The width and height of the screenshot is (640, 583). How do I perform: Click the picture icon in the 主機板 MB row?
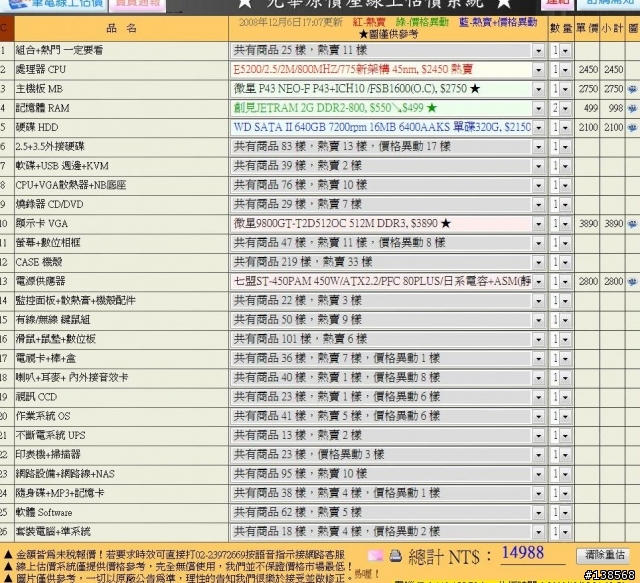pyautogui.click(x=633, y=89)
